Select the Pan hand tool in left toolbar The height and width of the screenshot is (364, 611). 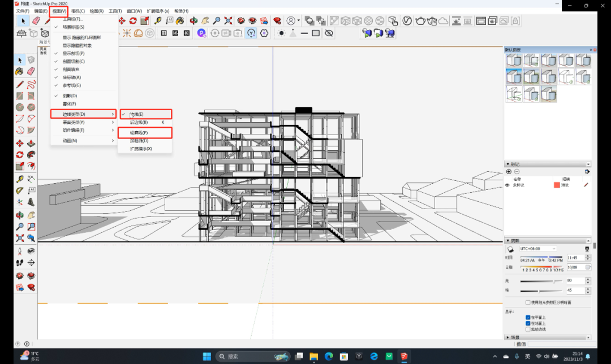point(31,215)
